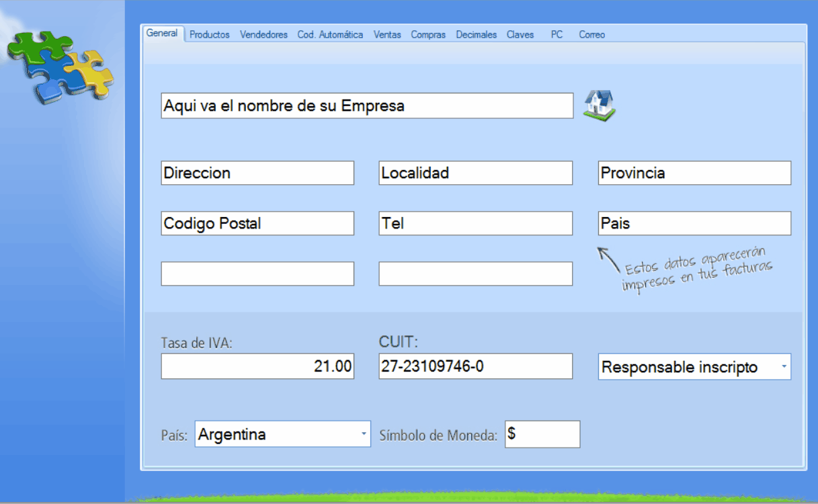Open the Claves tab

(520, 35)
